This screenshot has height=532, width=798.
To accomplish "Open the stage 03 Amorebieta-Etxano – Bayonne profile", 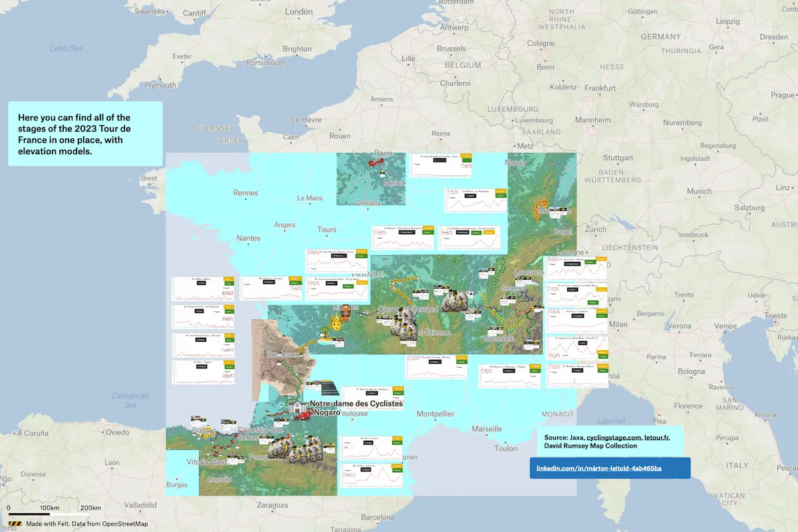I will (203, 344).
